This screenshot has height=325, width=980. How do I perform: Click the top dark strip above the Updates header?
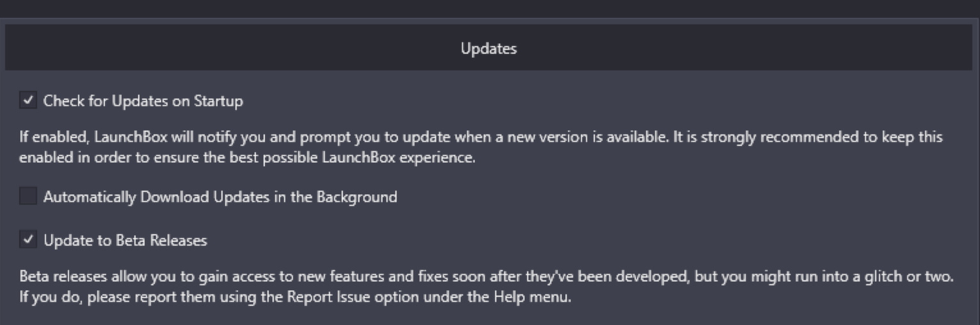coord(490,8)
